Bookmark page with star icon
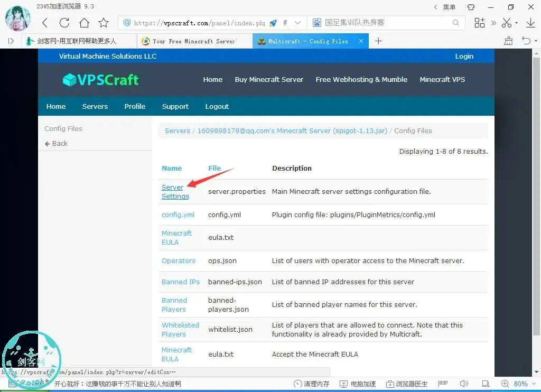The height and width of the screenshot is (392, 541). coord(104,23)
